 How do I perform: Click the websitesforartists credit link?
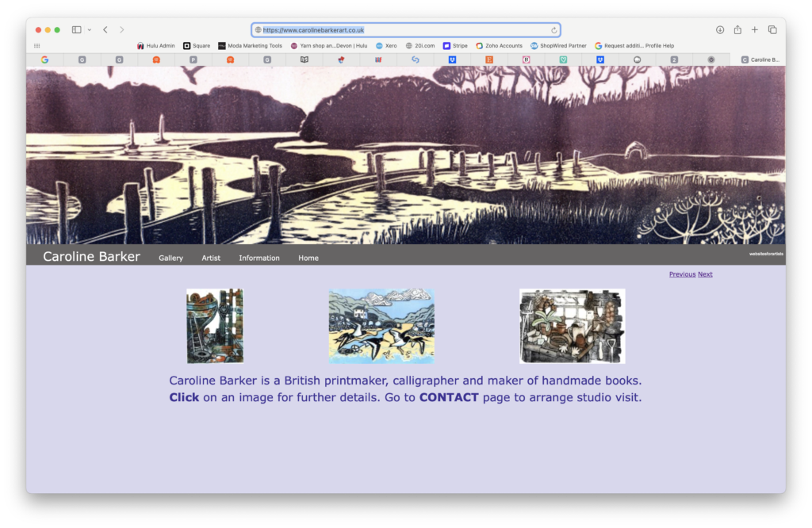coord(766,254)
